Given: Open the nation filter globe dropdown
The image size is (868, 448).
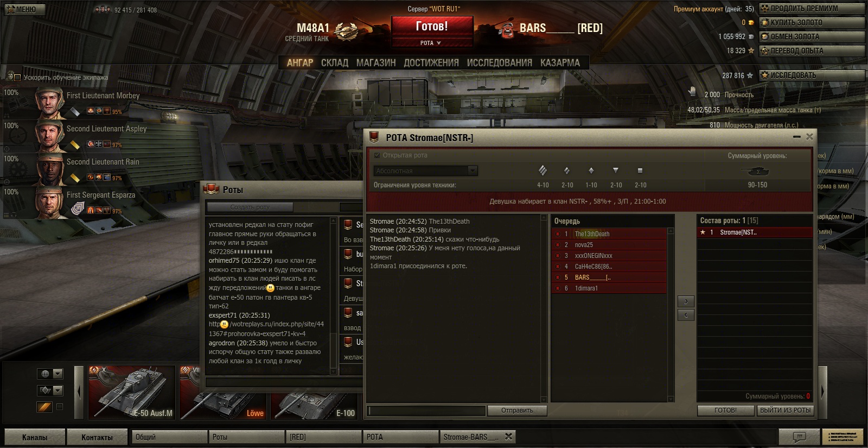Looking at the screenshot, I should [x=50, y=374].
